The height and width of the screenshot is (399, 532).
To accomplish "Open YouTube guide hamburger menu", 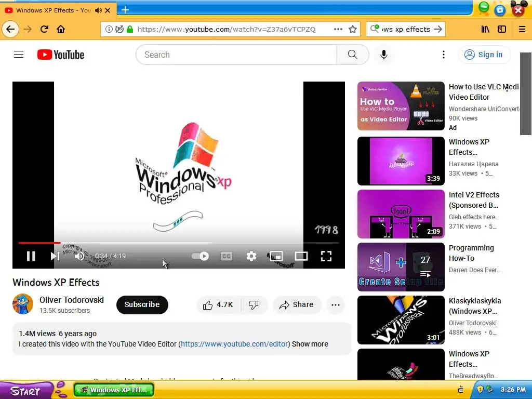I will (19, 54).
